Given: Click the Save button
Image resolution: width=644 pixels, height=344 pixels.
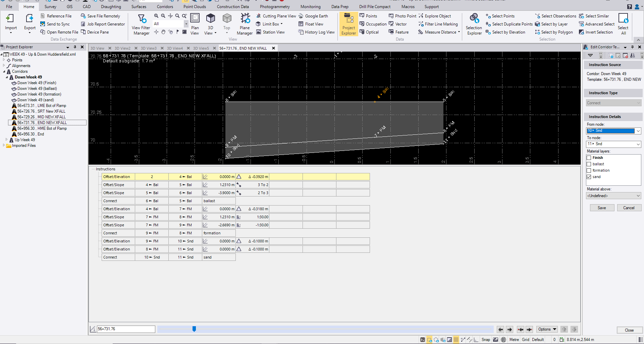Looking at the screenshot, I should [x=602, y=208].
